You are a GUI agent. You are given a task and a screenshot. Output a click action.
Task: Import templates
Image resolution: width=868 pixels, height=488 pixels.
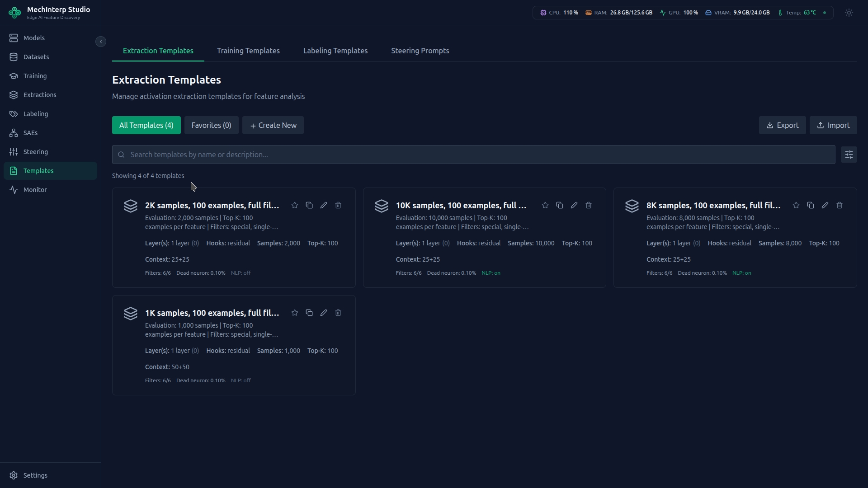coord(833,125)
